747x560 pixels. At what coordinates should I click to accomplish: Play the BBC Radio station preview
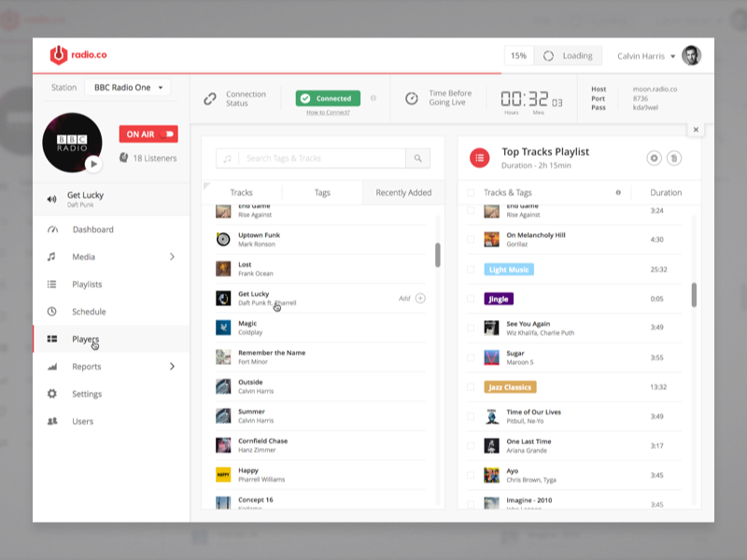94,164
